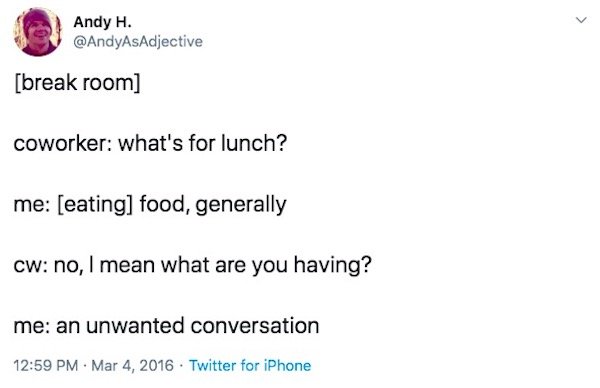The width and height of the screenshot is (600, 388).
Task: Click the [break room] text line
Action: [77, 82]
